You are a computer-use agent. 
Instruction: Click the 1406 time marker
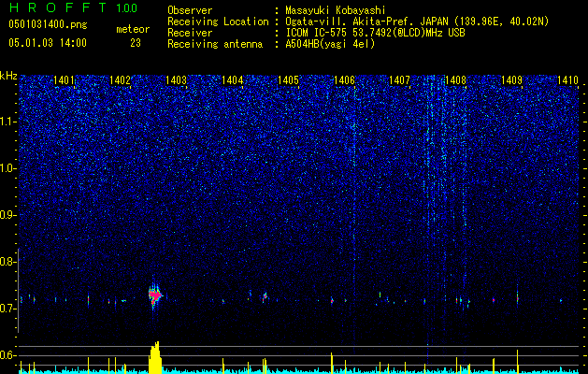coord(344,79)
